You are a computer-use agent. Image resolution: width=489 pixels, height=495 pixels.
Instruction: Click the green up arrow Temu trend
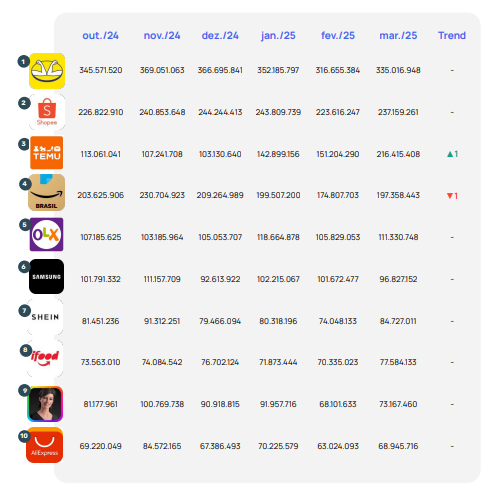(452, 154)
